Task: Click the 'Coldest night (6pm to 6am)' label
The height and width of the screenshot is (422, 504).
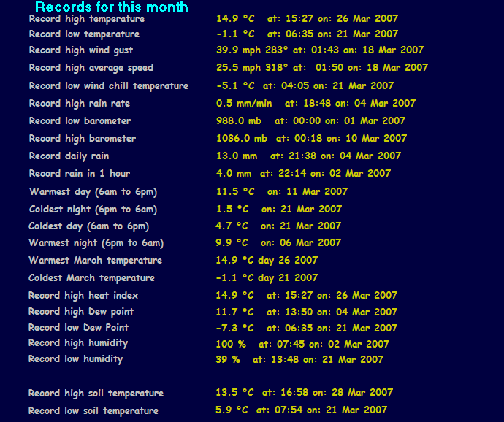Action: pos(93,210)
